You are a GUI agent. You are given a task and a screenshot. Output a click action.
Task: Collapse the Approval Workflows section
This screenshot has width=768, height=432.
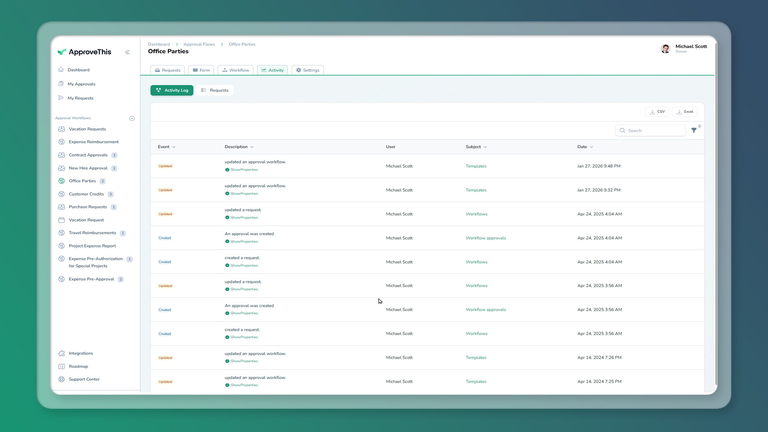coord(132,118)
